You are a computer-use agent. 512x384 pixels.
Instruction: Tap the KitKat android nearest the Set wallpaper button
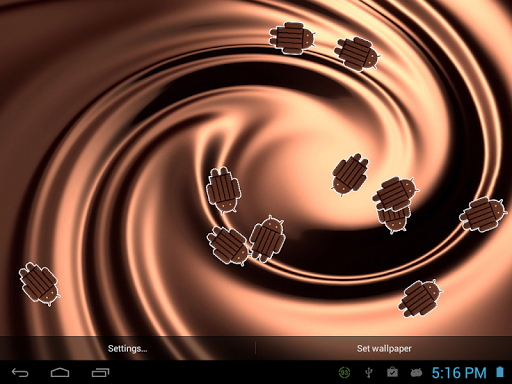point(421,298)
